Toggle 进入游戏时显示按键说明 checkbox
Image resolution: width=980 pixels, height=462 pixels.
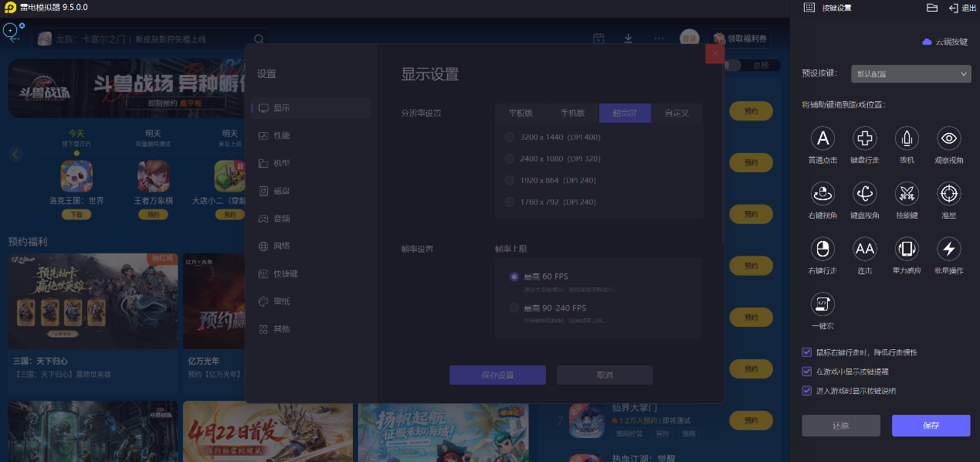tap(807, 391)
